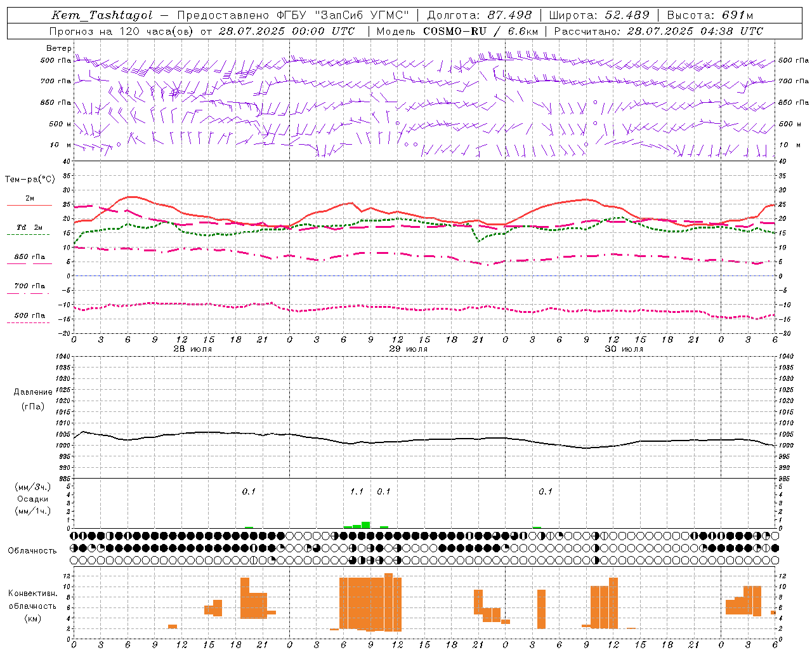
Task: Click the 'Долгота: 87.498' header value
Action: pos(480,15)
